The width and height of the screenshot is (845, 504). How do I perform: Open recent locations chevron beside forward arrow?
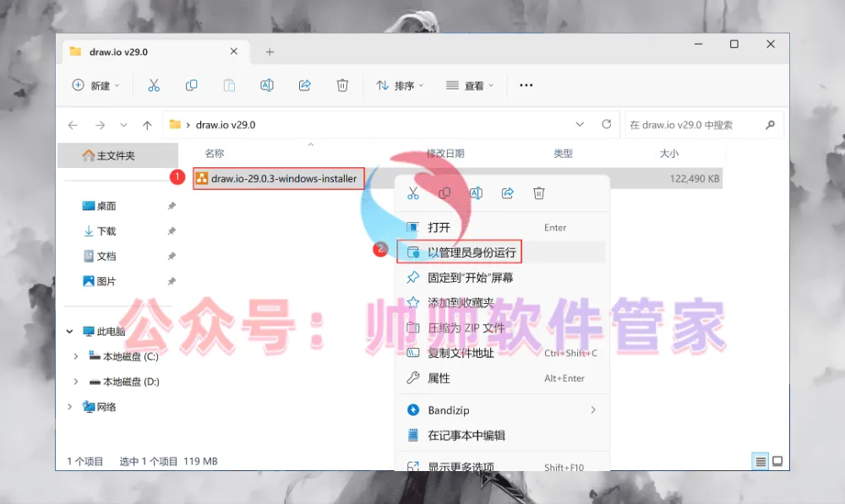point(123,125)
